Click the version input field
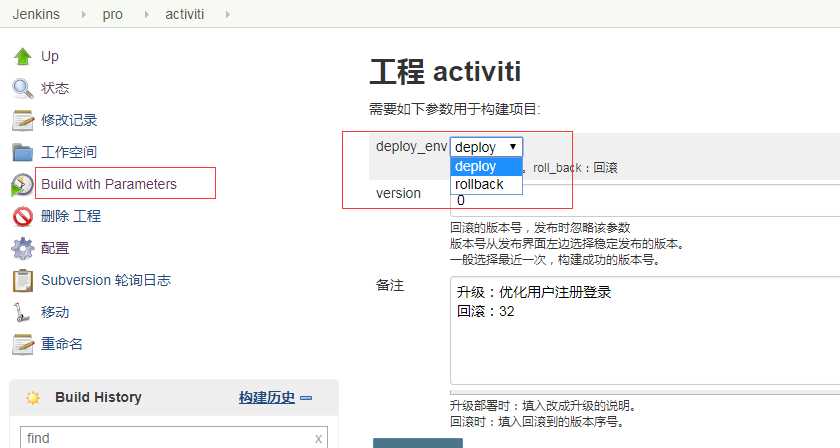The height and width of the screenshot is (448, 840). (x=645, y=201)
